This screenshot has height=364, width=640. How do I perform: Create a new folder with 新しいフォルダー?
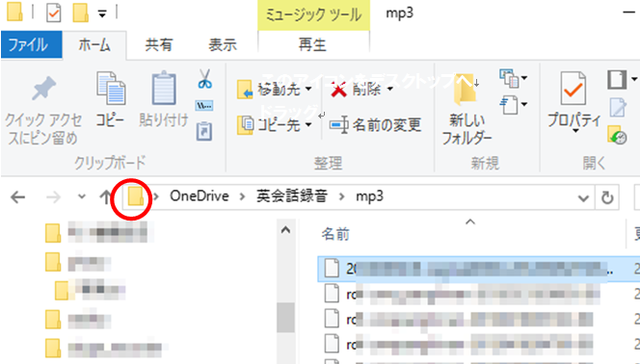point(467,110)
